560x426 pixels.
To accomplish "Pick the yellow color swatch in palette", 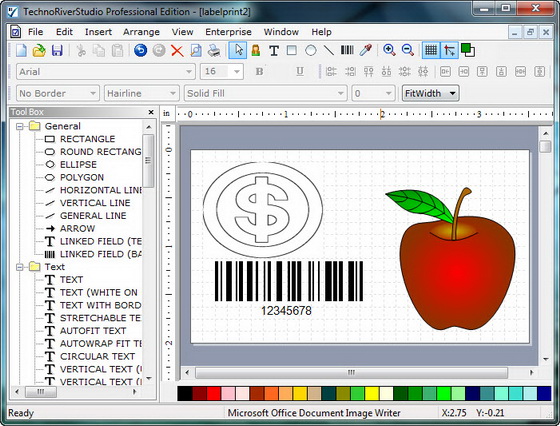I will [x=372, y=394].
